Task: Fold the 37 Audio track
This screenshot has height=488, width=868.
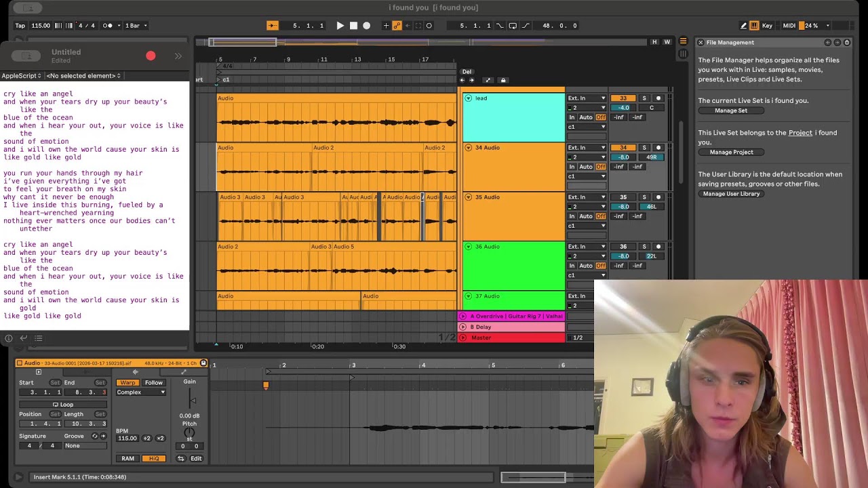Action: pos(468,296)
